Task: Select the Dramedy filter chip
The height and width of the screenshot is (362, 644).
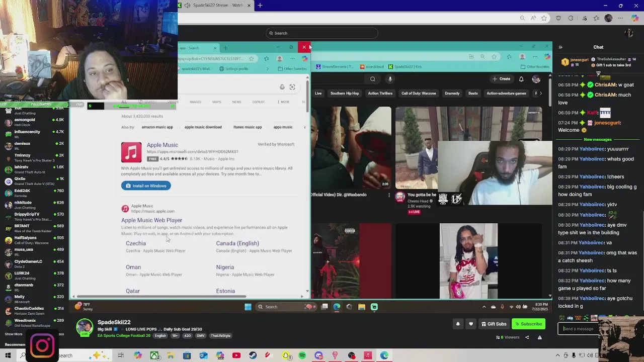Action: click(x=452, y=94)
